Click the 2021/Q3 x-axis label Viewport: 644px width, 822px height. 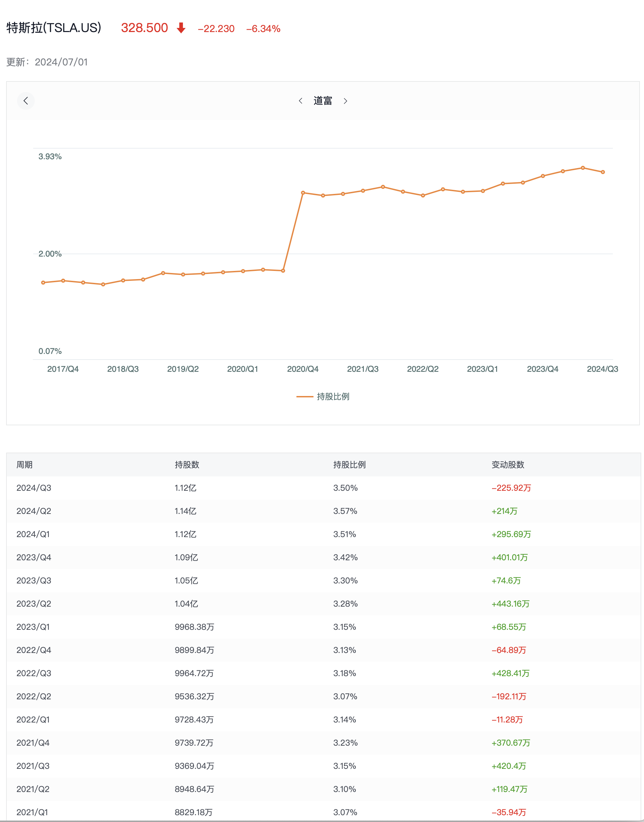363,369
